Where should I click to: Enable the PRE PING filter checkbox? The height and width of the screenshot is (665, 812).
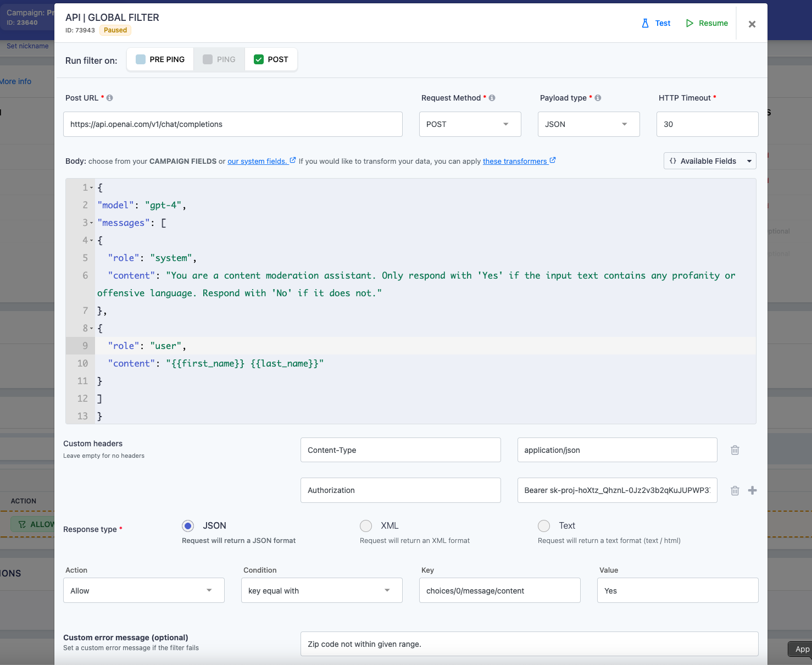point(141,59)
